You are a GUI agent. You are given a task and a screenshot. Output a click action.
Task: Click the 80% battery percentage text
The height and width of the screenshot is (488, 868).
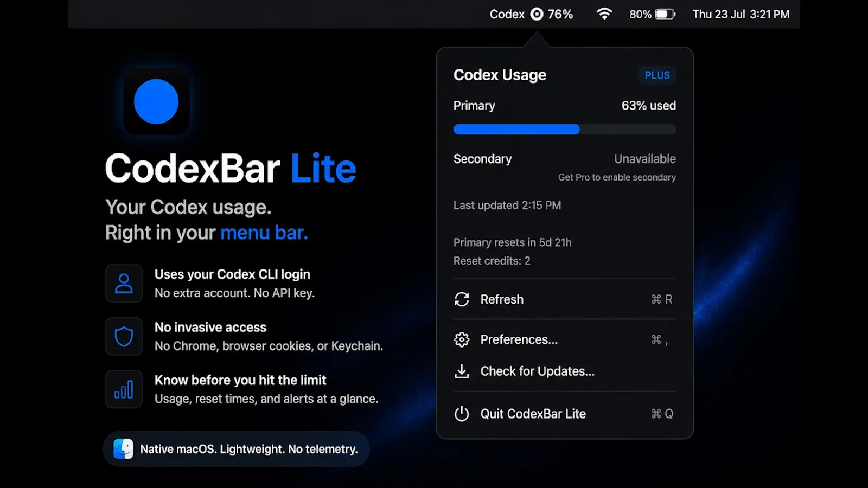[640, 14]
